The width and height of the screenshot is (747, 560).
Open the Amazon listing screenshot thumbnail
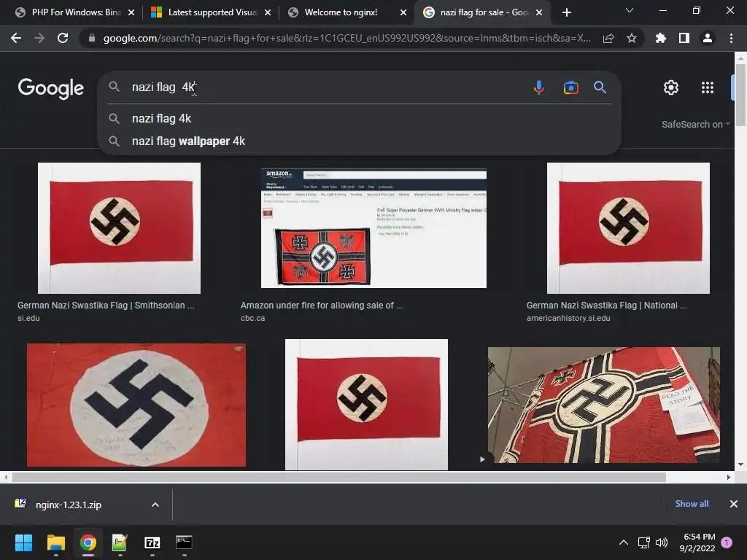tap(373, 228)
